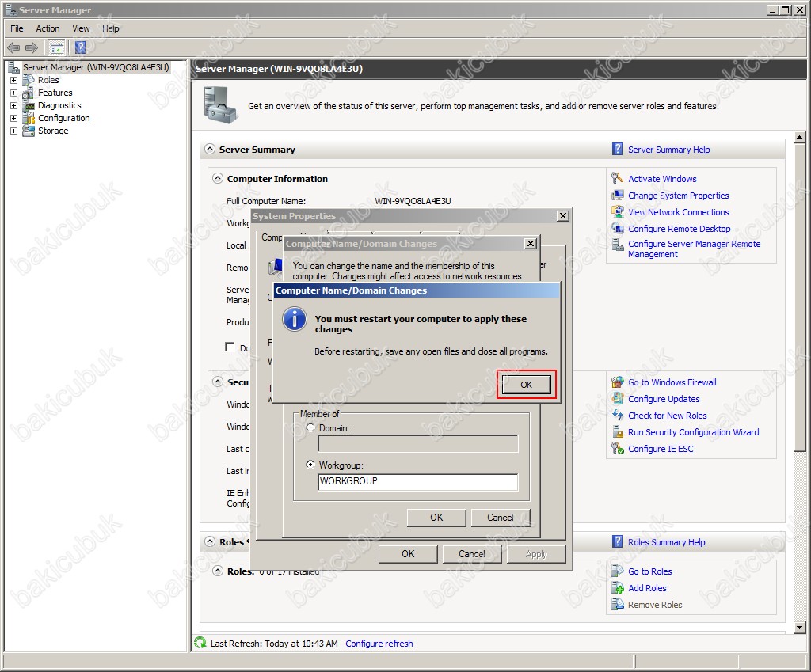This screenshot has width=811, height=672.
Task: Expand the Diagnostics tree node
Action: click(13, 105)
